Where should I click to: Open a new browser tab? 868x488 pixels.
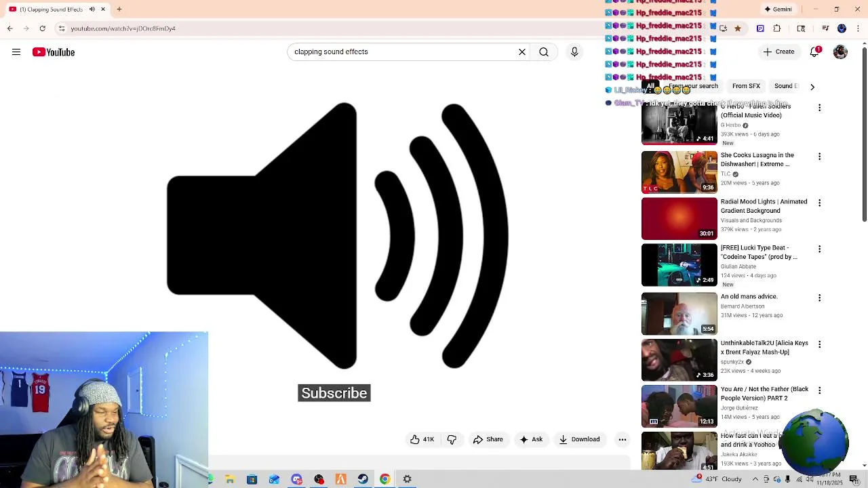pos(119,9)
